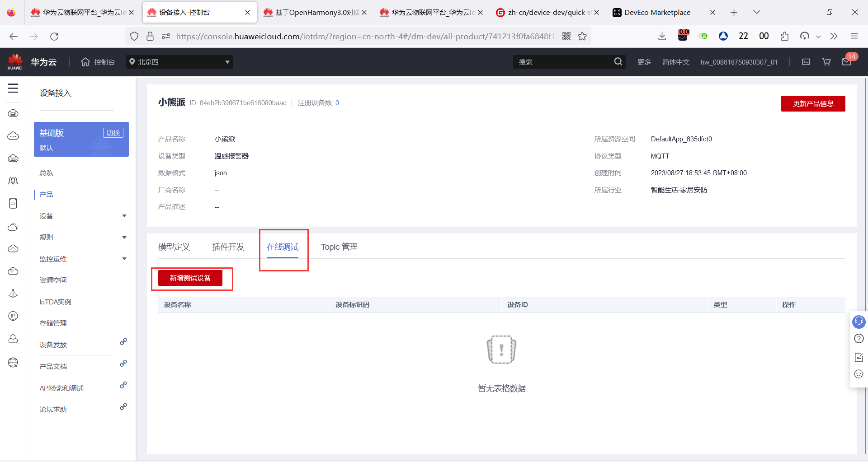
Task: Open IoTDA实例 in the sidebar
Action: 55,302
